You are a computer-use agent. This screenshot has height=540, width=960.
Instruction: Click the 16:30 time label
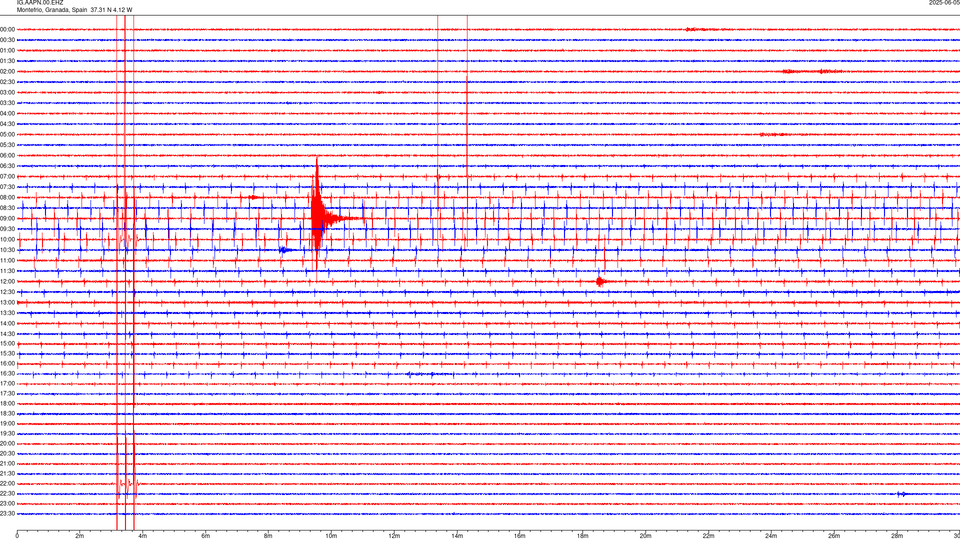coord(7,373)
